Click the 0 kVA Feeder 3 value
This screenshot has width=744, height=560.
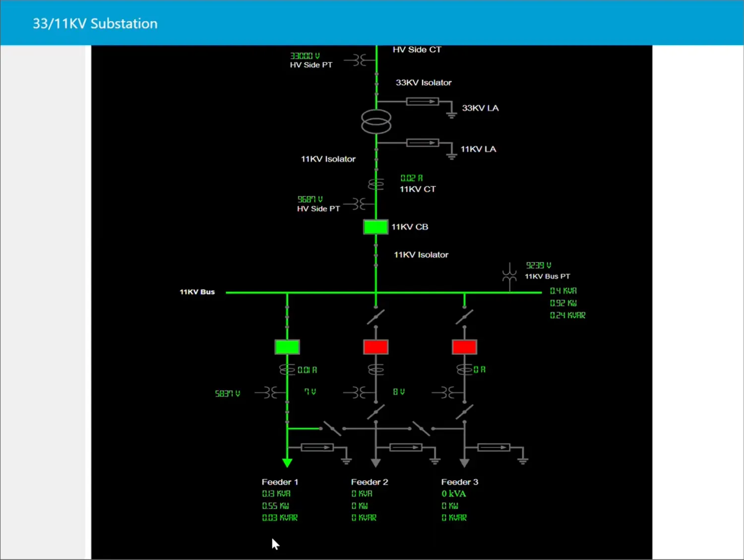pyautogui.click(x=454, y=494)
